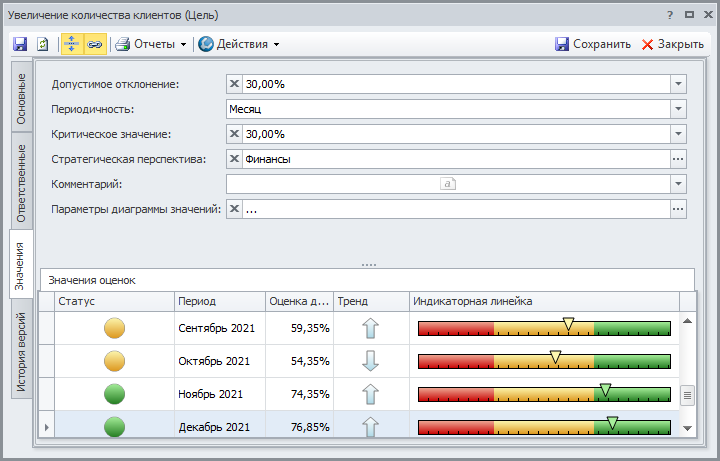Open the Действия actions menu
This screenshot has height=461, width=720.
pyautogui.click(x=239, y=44)
